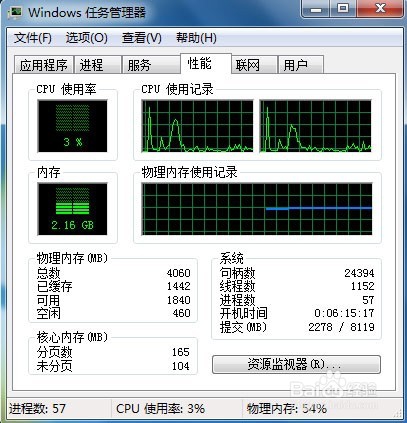407x423 pixels.
Task: Click the left CPU 使用记录 graph
Action: click(197, 126)
